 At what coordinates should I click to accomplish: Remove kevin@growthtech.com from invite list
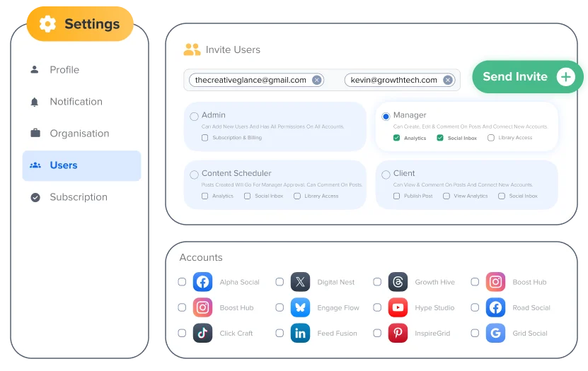click(448, 80)
